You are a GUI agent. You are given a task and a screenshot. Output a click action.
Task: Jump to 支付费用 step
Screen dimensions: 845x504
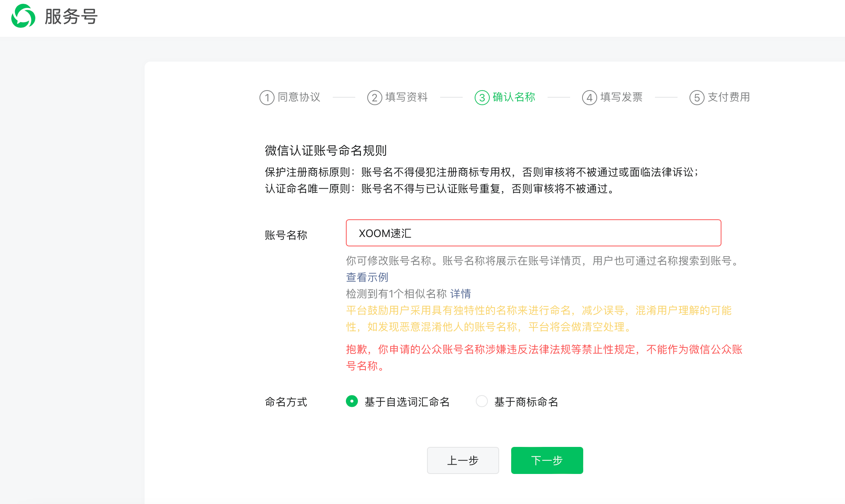pyautogui.click(x=729, y=97)
